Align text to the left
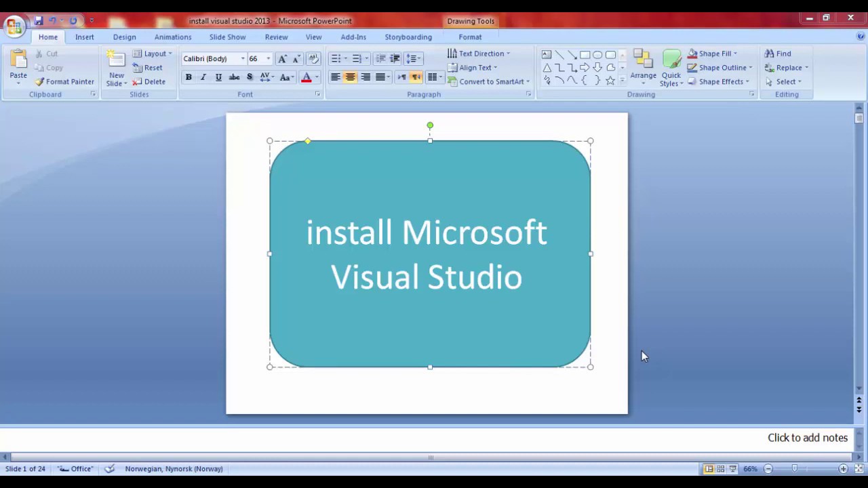The height and width of the screenshot is (488, 868). click(335, 77)
